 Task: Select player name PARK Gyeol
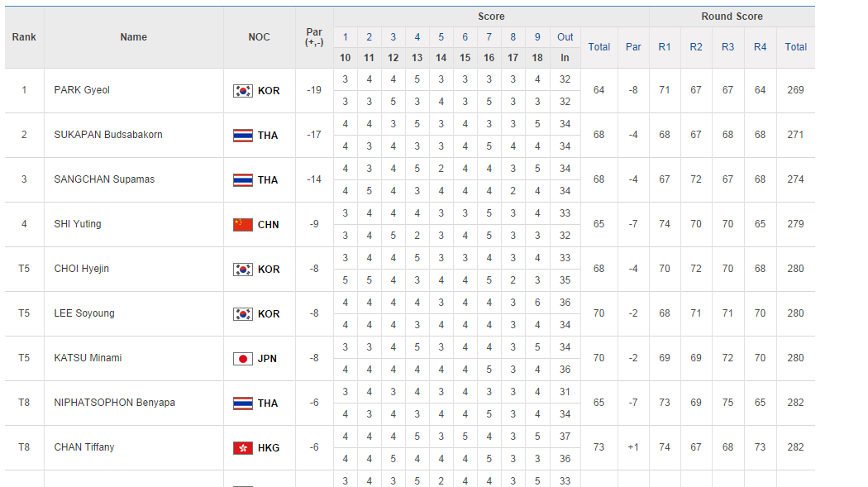tap(82, 90)
